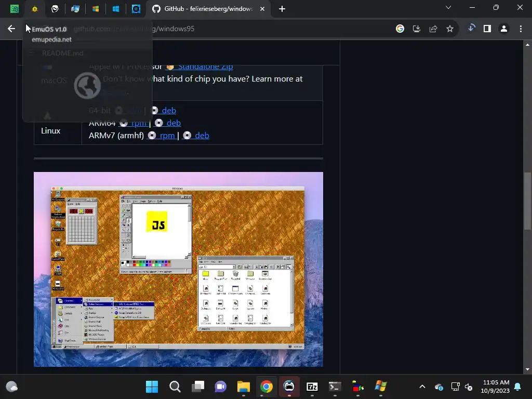Open the colorful cube app on taskbar
Image resolution: width=532 pixels, height=399 pixels.
[357, 387]
